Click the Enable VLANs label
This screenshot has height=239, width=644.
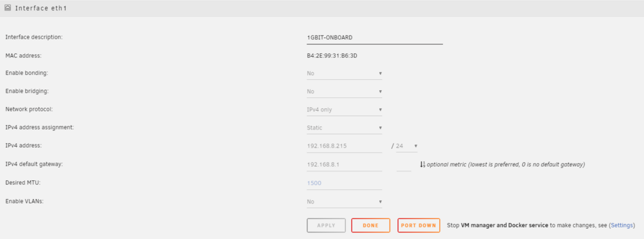(24, 201)
